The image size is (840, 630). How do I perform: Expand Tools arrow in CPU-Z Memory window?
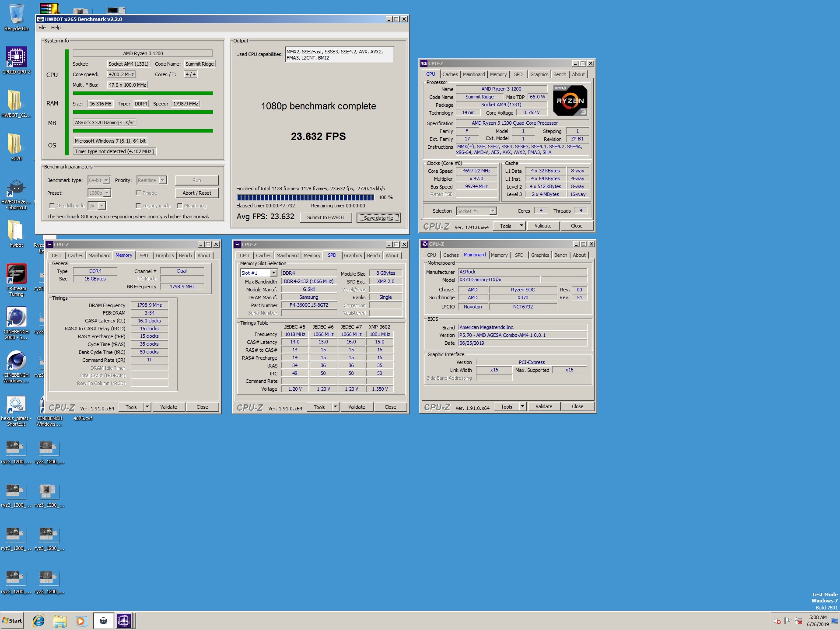click(x=147, y=407)
